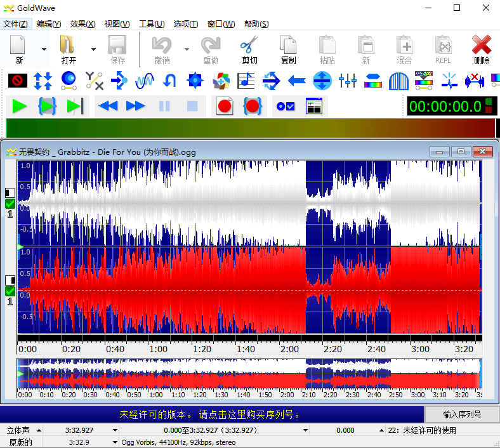Click the blue four-point star effect icon

pos(195,81)
